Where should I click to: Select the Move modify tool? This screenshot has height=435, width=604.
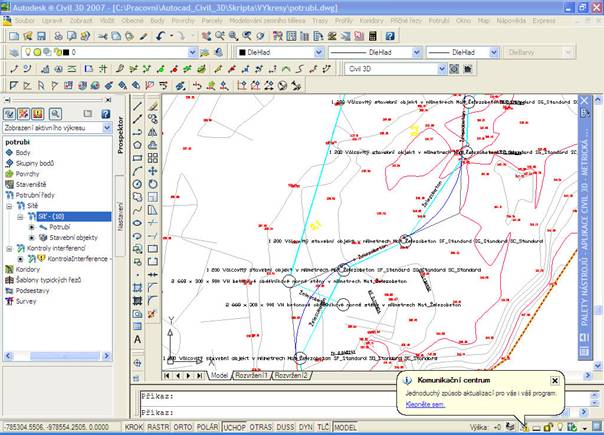click(x=153, y=171)
